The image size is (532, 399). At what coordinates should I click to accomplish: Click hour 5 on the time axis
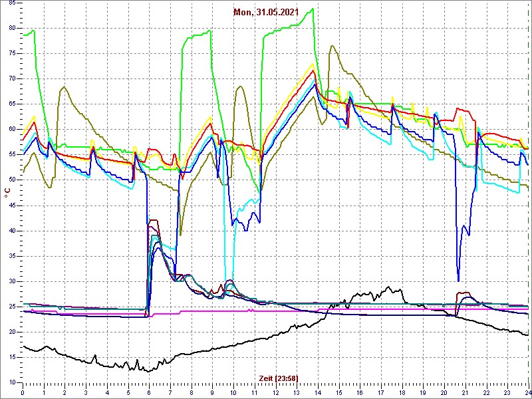click(x=128, y=392)
